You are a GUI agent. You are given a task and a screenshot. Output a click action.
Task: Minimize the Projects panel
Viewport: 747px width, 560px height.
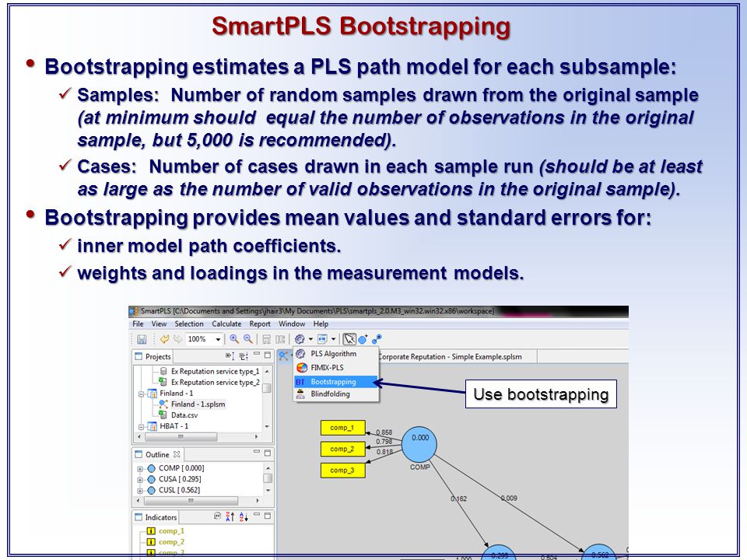257,355
